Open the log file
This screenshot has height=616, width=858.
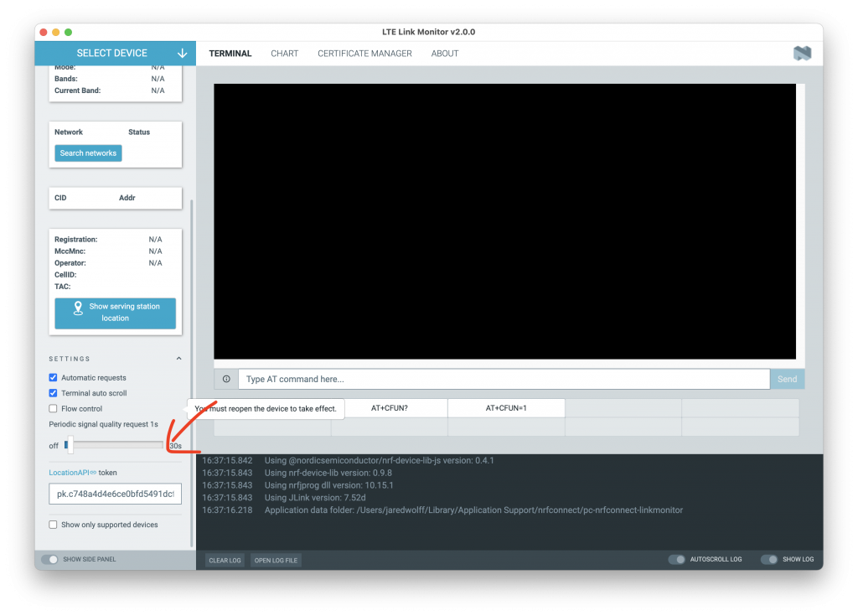[x=276, y=560]
